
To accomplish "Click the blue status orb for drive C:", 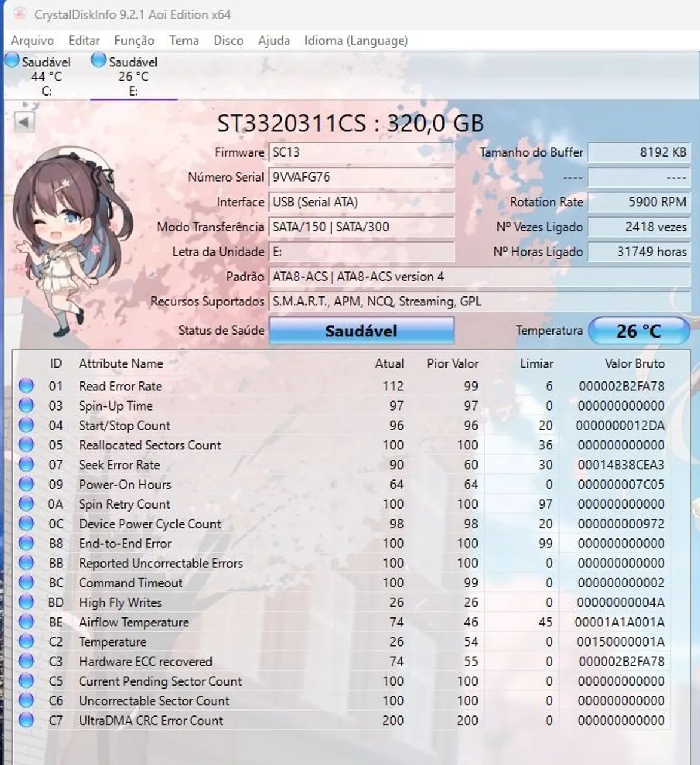I will point(12,60).
